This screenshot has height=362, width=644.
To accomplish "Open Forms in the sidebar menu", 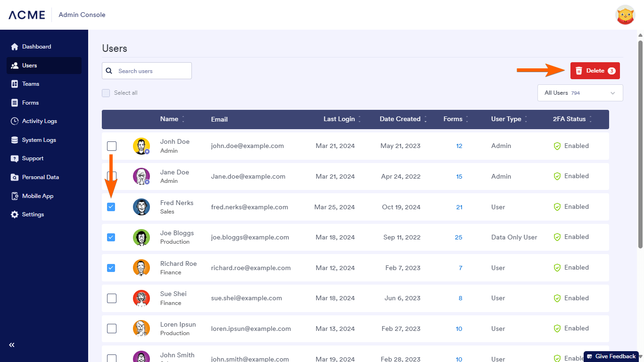I will pos(30,103).
